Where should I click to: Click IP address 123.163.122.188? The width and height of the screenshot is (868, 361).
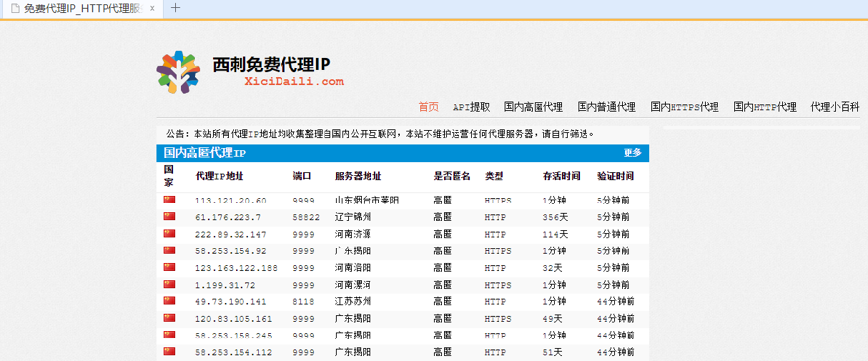pos(237,268)
